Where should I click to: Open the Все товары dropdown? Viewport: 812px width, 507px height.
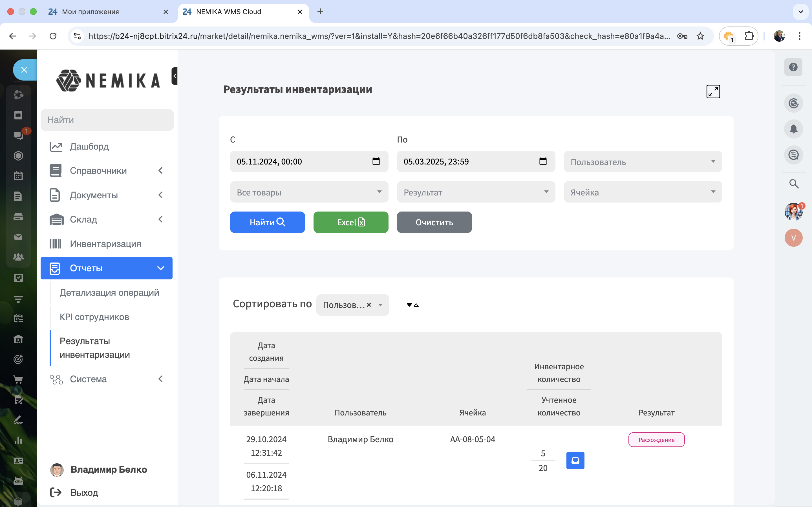point(309,192)
